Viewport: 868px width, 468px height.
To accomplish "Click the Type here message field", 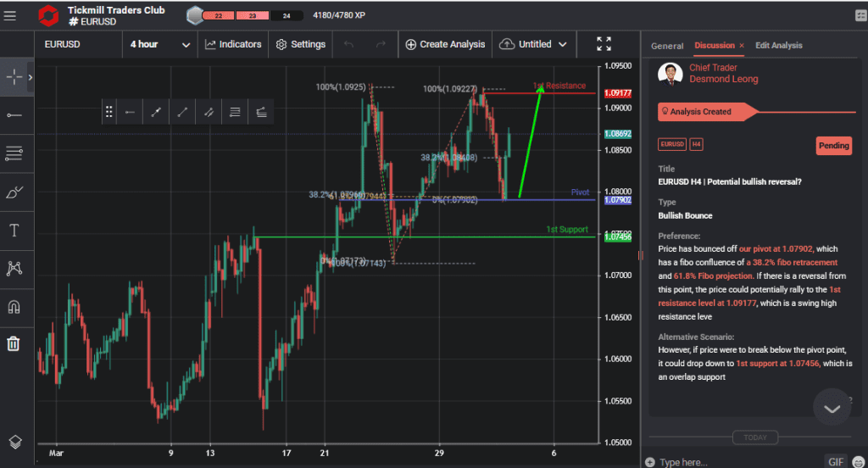I will click(x=739, y=462).
